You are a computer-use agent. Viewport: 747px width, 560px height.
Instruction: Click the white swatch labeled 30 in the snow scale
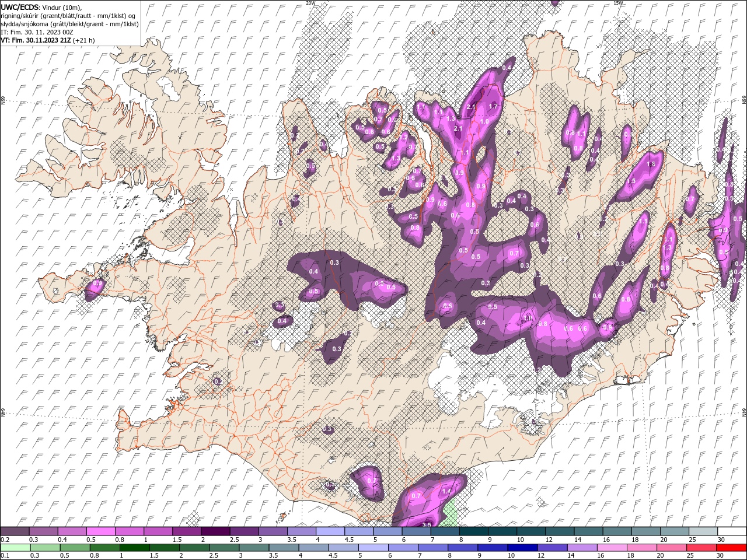pos(732,531)
